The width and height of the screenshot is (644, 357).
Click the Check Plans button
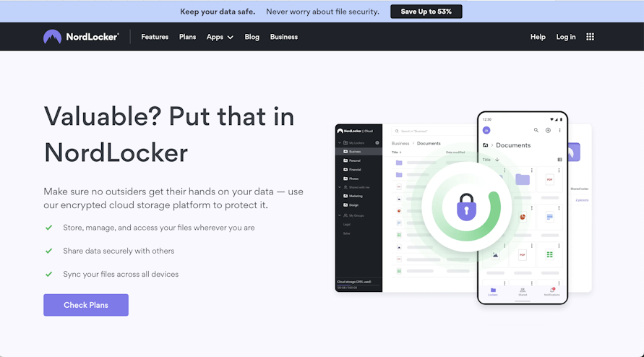[x=86, y=305]
